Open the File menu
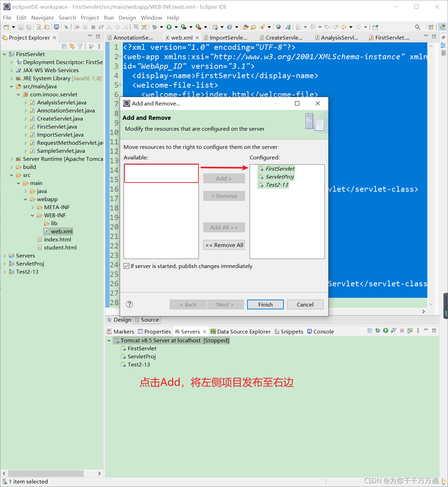The height and width of the screenshot is (487, 448). pos(7,18)
